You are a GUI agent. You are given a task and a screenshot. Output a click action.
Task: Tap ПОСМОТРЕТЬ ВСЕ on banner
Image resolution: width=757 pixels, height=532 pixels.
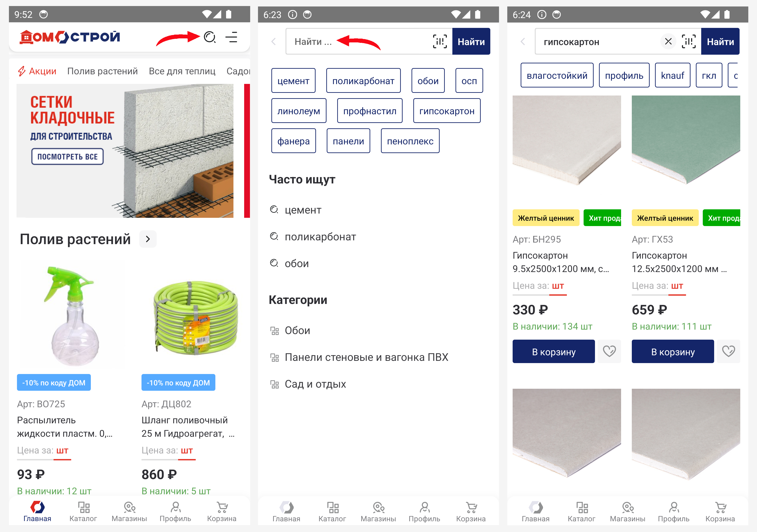[68, 157]
